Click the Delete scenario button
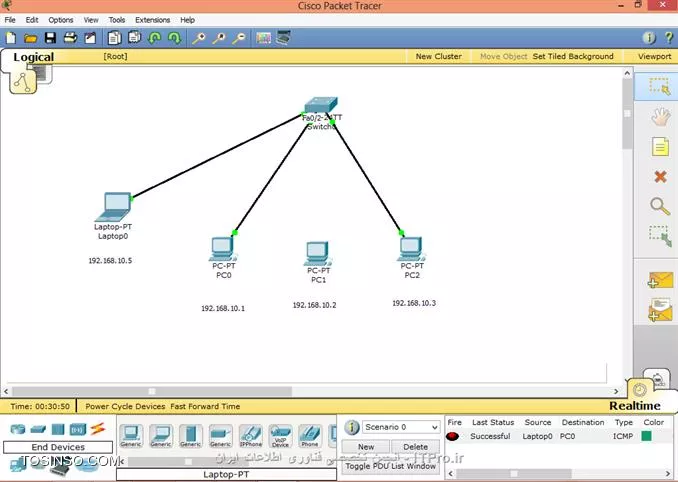 416,447
